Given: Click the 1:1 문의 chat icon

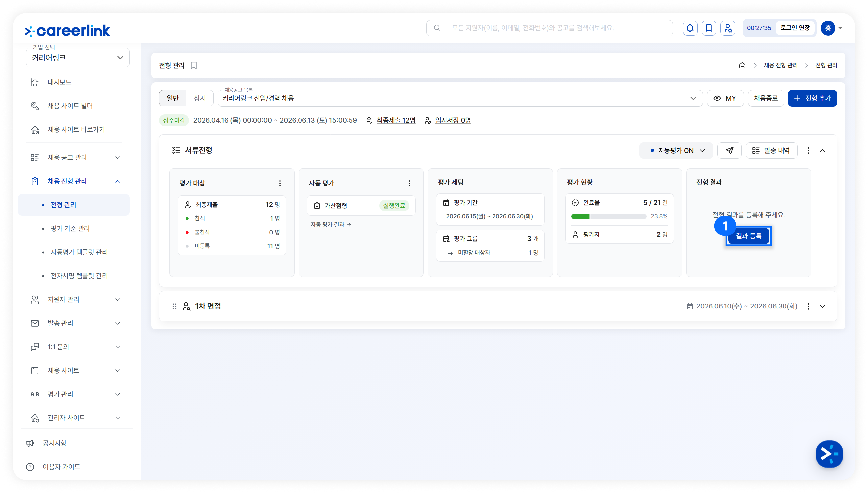Looking at the screenshot, I should coord(35,347).
